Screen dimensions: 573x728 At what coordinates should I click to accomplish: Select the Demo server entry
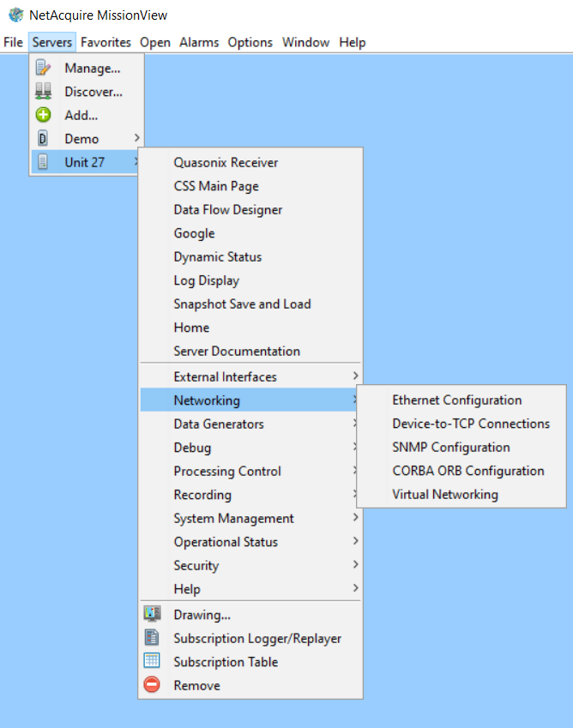tap(87, 138)
